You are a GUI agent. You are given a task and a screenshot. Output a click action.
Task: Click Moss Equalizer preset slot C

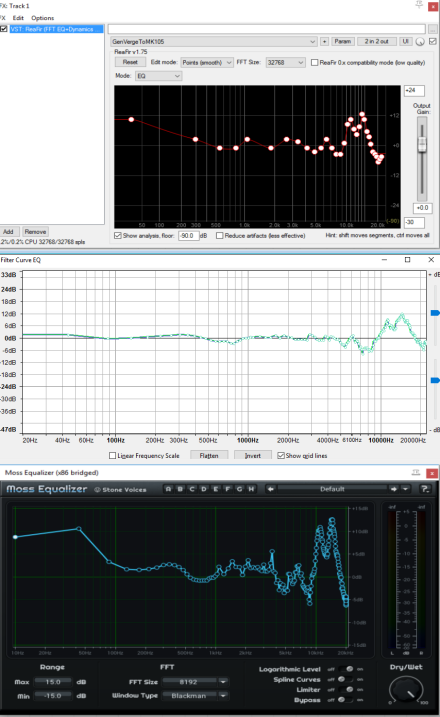point(192,489)
